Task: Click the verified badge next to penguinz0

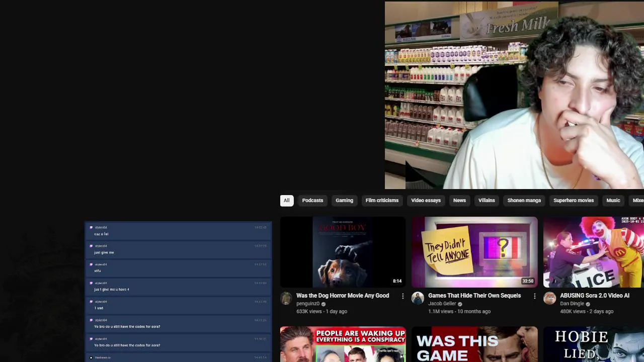Action: click(324, 304)
